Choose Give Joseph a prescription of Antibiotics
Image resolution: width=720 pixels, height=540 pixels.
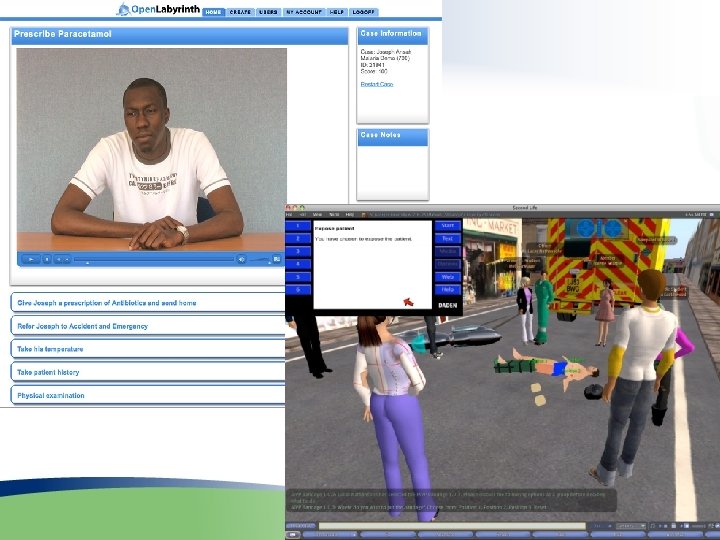coord(148,303)
